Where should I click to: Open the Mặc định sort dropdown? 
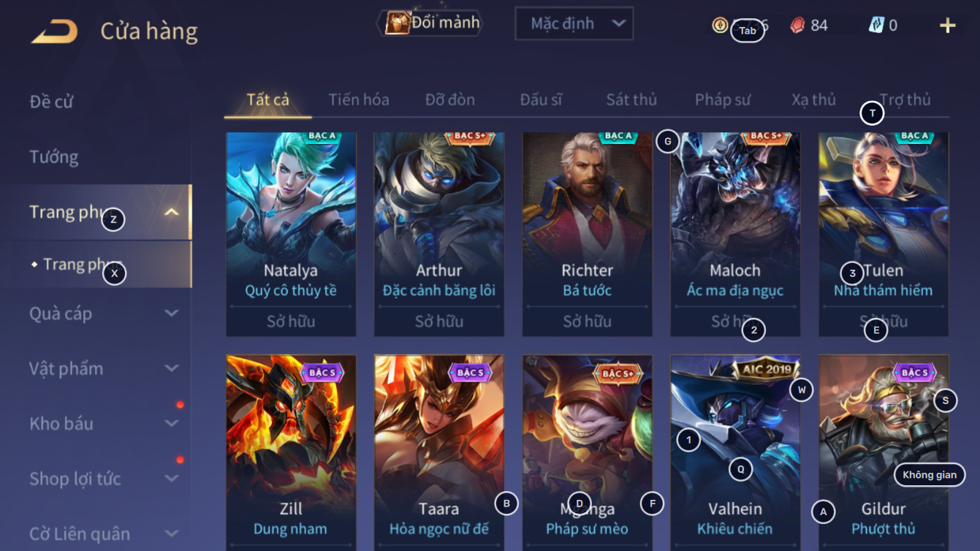[x=574, y=24]
